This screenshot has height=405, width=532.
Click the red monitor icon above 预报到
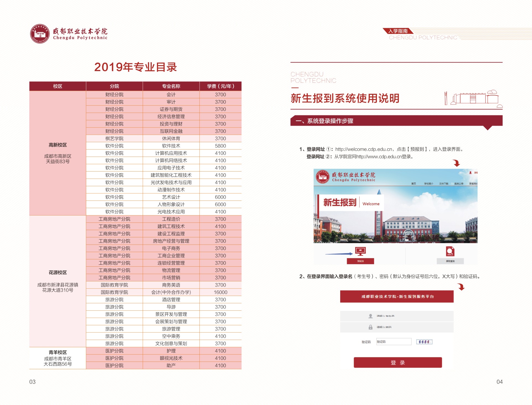pos(360,251)
